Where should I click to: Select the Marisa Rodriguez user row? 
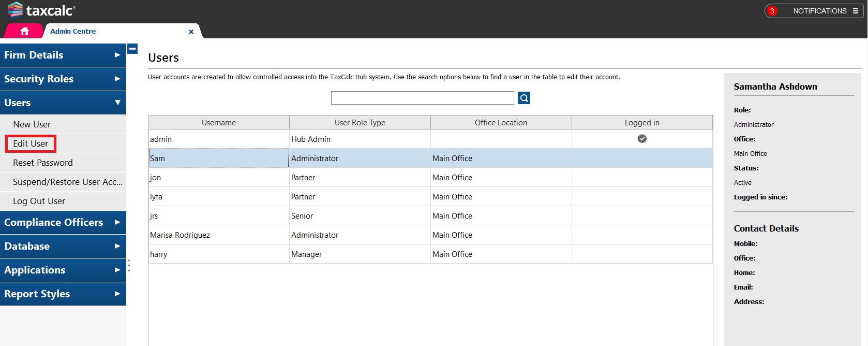[x=180, y=235]
